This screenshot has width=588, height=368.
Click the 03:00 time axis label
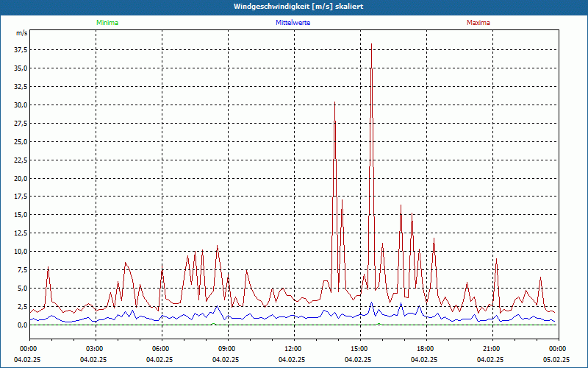(x=95, y=348)
